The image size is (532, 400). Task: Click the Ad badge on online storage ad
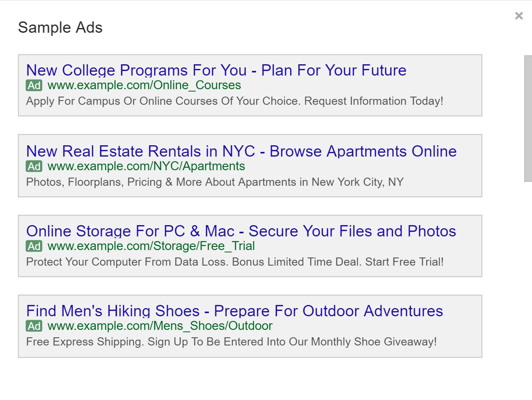pos(34,246)
